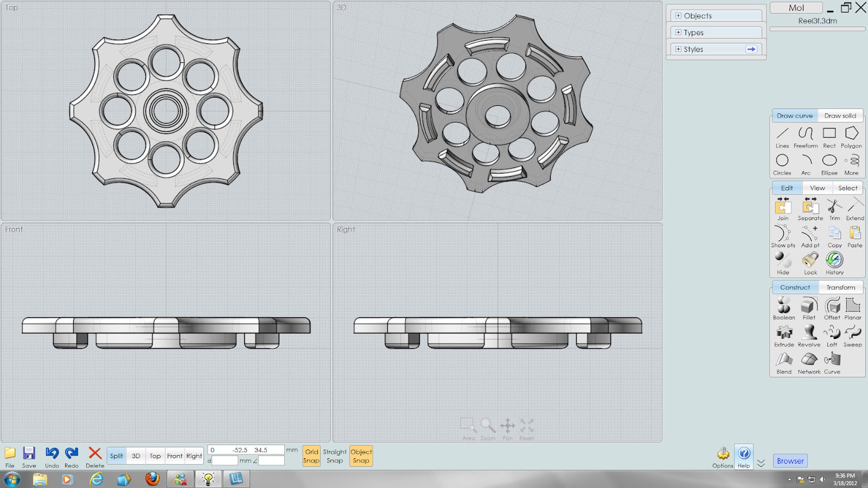
Task: Delete the selected object
Action: pyautogui.click(x=95, y=457)
